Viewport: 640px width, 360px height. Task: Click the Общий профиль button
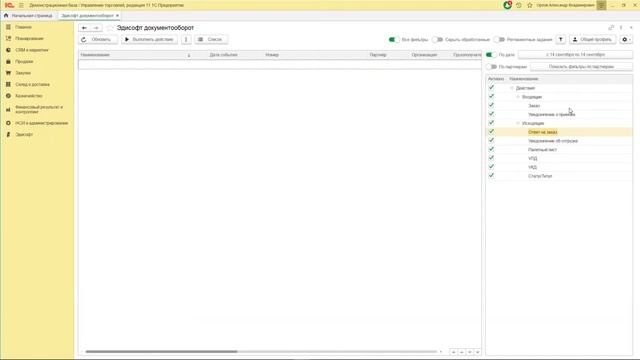click(592, 40)
